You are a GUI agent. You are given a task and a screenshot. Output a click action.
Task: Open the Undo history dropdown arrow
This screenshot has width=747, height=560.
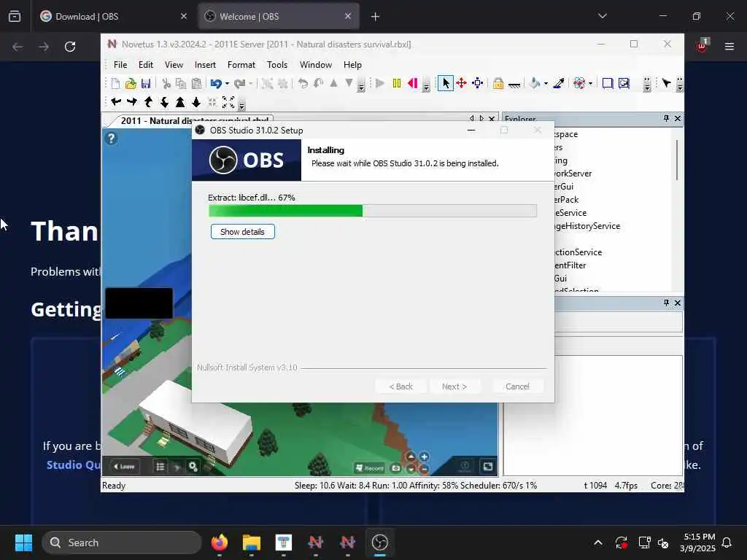(227, 84)
